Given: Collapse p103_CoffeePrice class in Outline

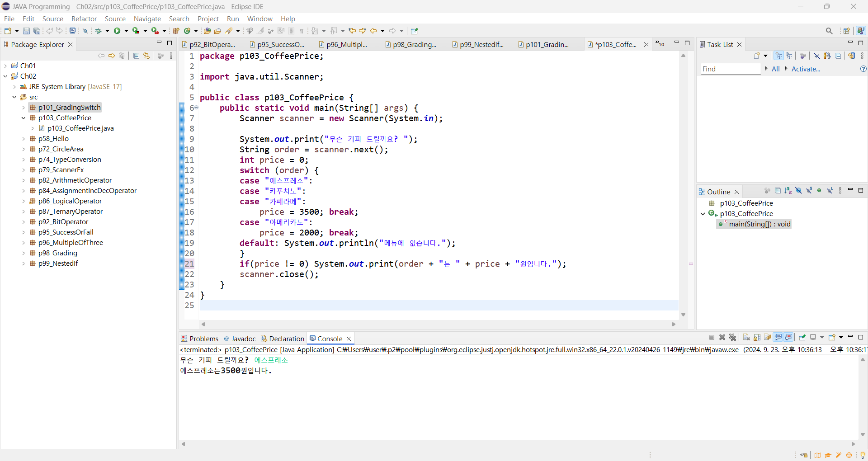Looking at the screenshot, I should (703, 214).
